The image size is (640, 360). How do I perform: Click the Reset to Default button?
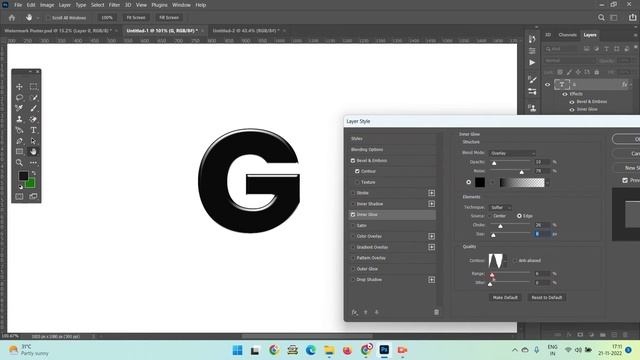click(x=547, y=298)
